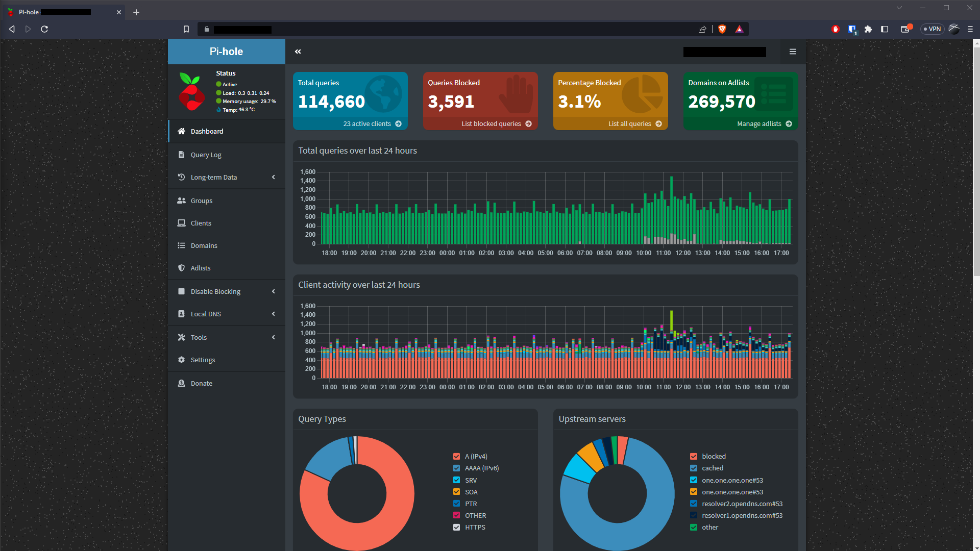Open Clients using the monitor icon
Image resolution: width=980 pixels, height=551 pixels.
[x=182, y=223]
